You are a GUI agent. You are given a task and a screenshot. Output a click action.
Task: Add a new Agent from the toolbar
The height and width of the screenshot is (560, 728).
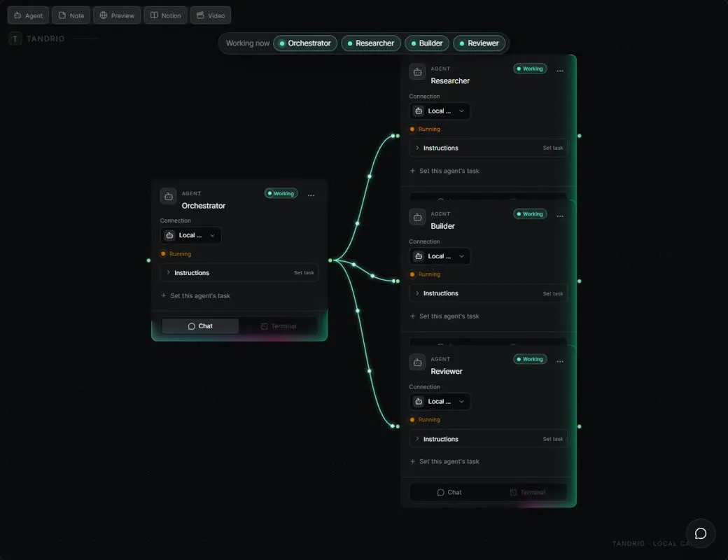pyautogui.click(x=28, y=15)
